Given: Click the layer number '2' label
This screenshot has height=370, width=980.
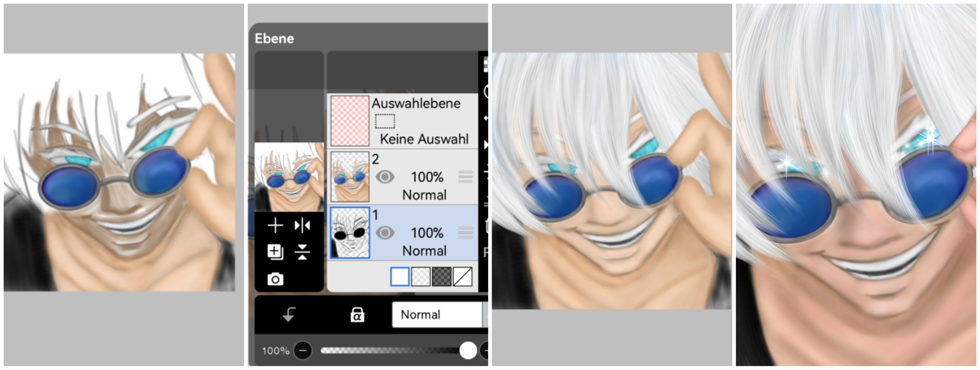Looking at the screenshot, I should 375,159.
